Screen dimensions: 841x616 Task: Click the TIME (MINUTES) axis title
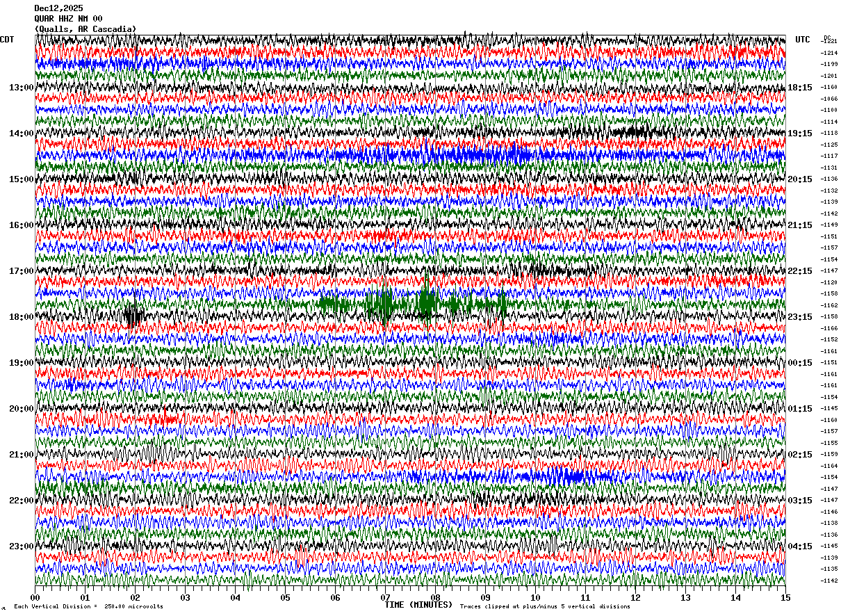click(x=418, y=605)
